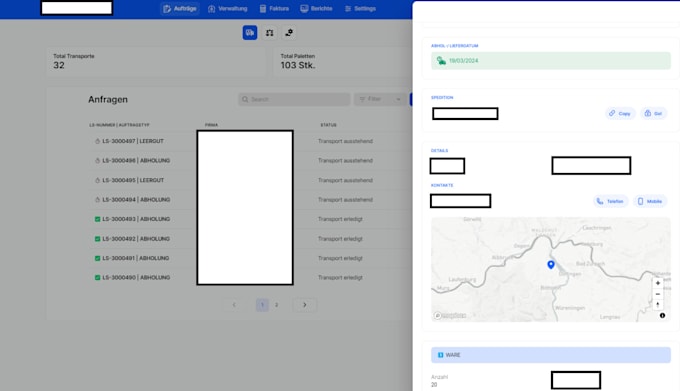
Task: Switch to the Faktura tab
Action: [274, 9]
